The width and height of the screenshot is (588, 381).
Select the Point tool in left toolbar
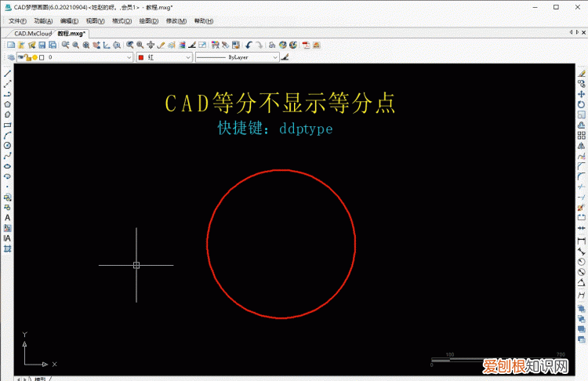[x=7, y=187]
